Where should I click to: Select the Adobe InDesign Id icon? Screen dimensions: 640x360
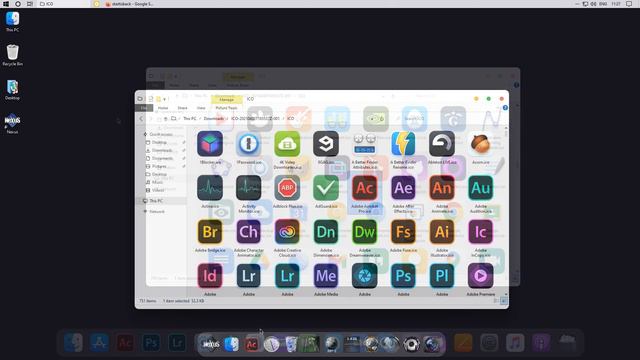coord(210,276)
